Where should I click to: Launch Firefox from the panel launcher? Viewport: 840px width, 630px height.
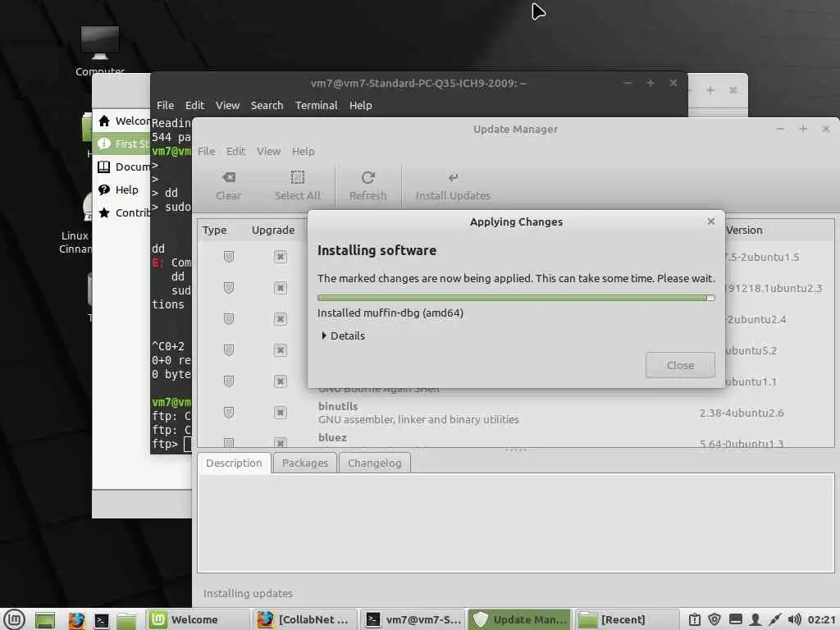pyautogui.click(x=76, y=620)
